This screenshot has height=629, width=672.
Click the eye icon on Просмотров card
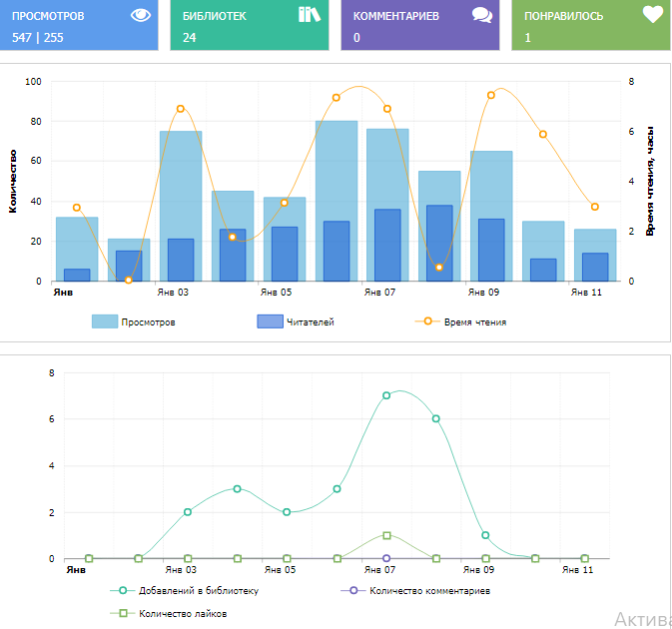[x=138, y=15]
